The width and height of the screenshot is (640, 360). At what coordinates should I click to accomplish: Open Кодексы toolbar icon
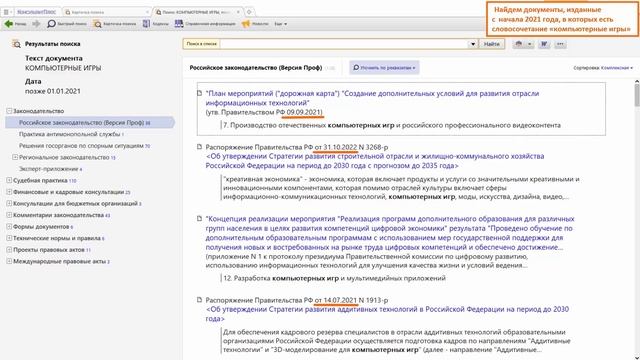146,24
